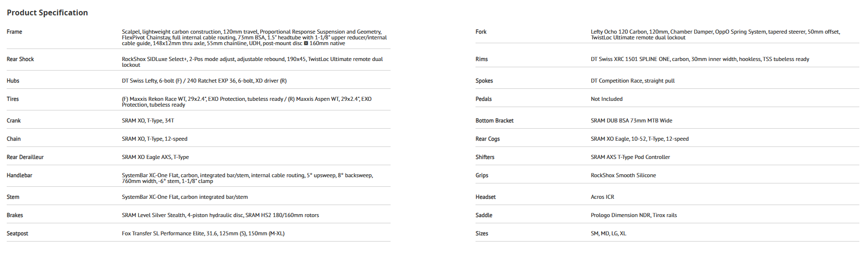This screenshot has width=868, height=255.
Task: Click the Rear Derailleur label
Action: click(25, 157)
